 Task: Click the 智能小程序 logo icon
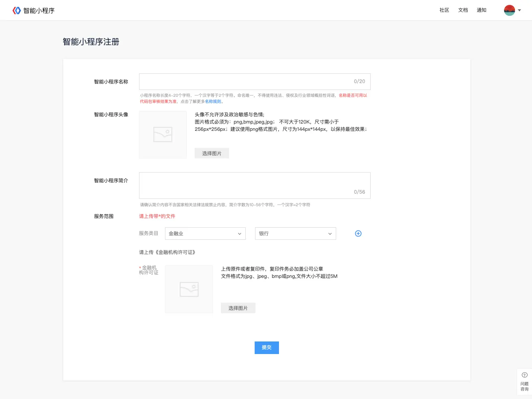(x=16, y=11)
